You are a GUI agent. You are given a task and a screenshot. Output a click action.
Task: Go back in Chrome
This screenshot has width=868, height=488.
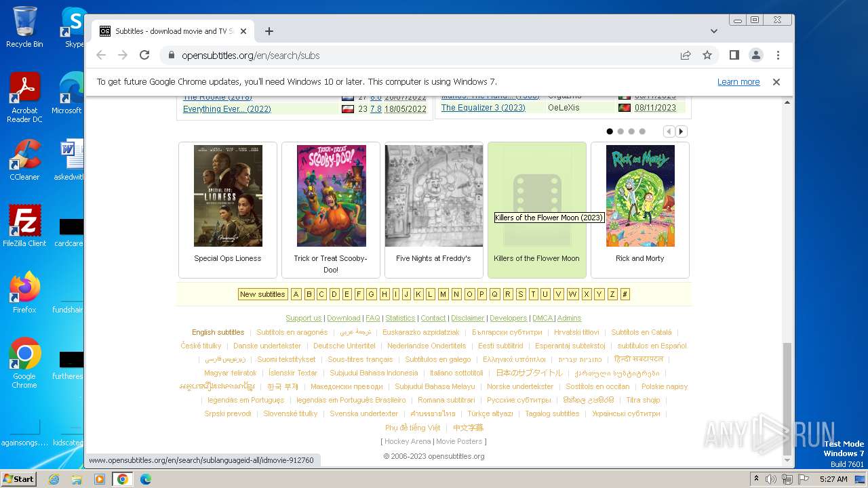pos(101,55)
